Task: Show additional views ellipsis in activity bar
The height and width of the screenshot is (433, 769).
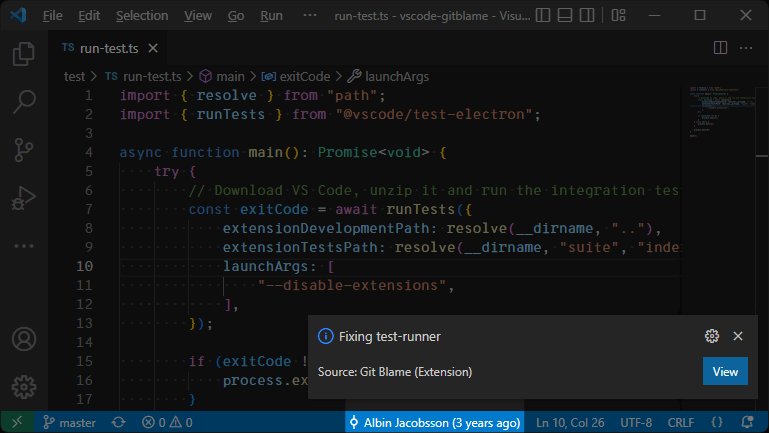Action: point(24,246)
